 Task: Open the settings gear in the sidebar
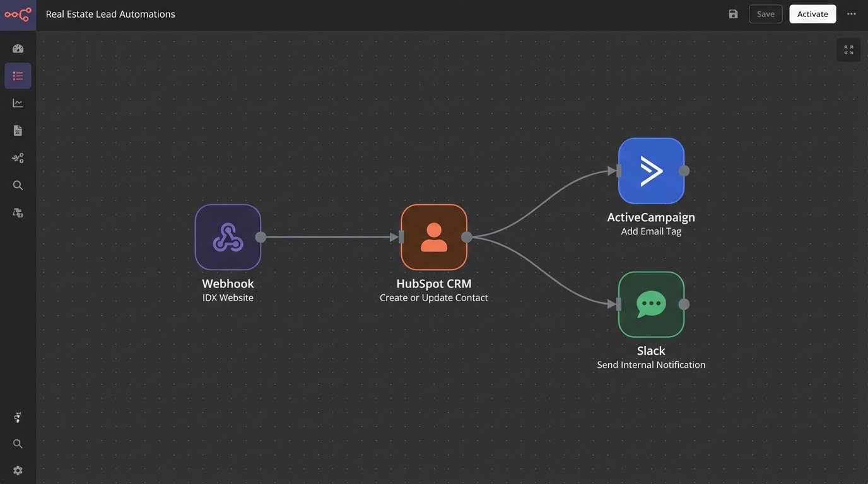point(18,470)
